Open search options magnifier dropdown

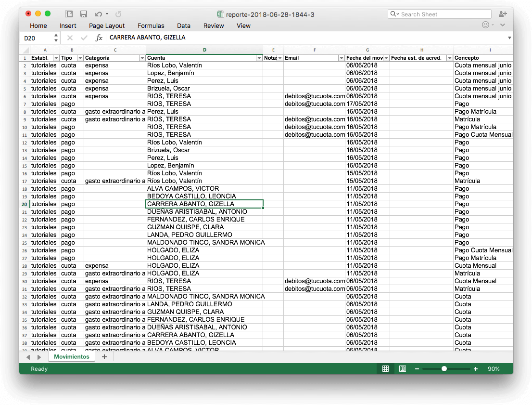click(394, 14)
